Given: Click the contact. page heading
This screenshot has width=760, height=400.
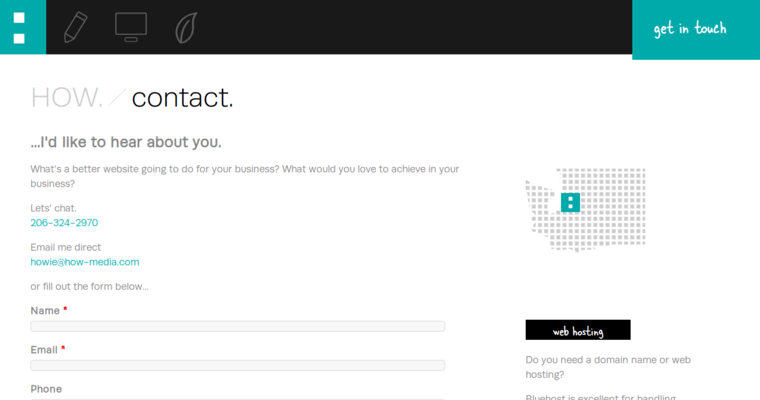Looking at the screenshot, I should pos(182,98).
